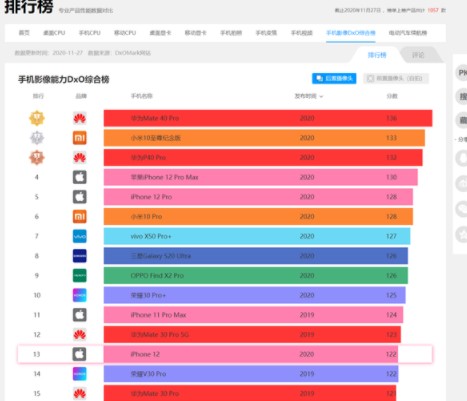
Task: Select the 荣耀30 Pro+ purple bar
Action: 255,295
